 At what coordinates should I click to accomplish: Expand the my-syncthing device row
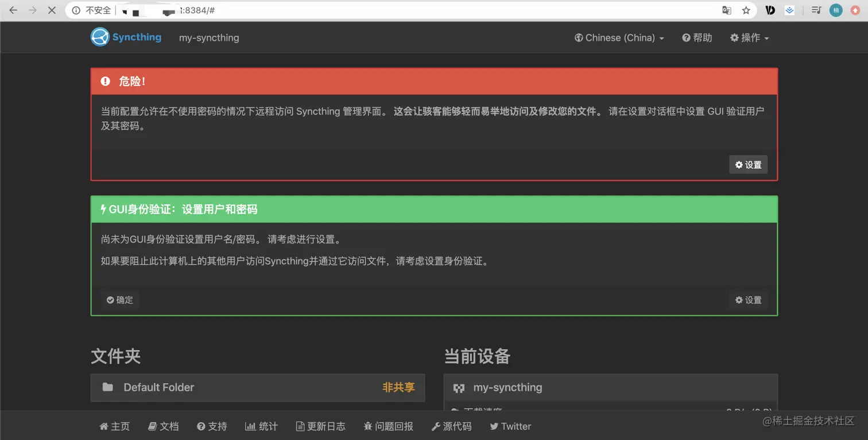pyautogui.click(x=611, y=388)
